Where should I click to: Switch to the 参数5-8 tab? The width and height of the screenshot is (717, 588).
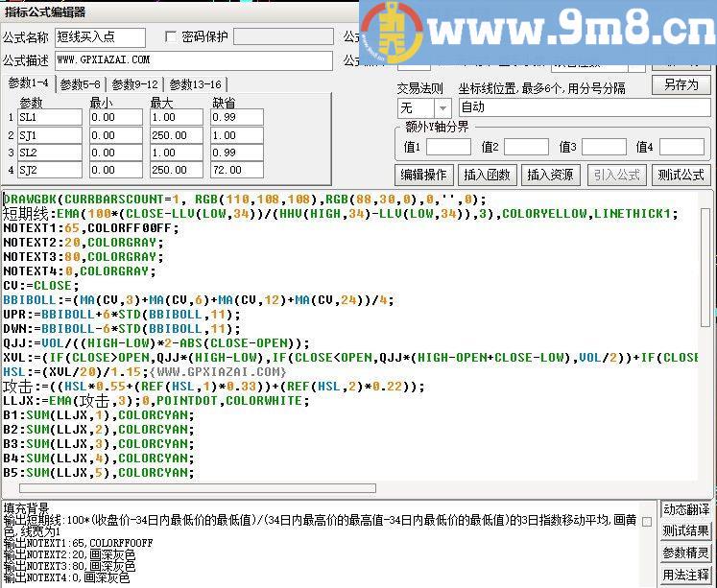[x=80, y=84]
